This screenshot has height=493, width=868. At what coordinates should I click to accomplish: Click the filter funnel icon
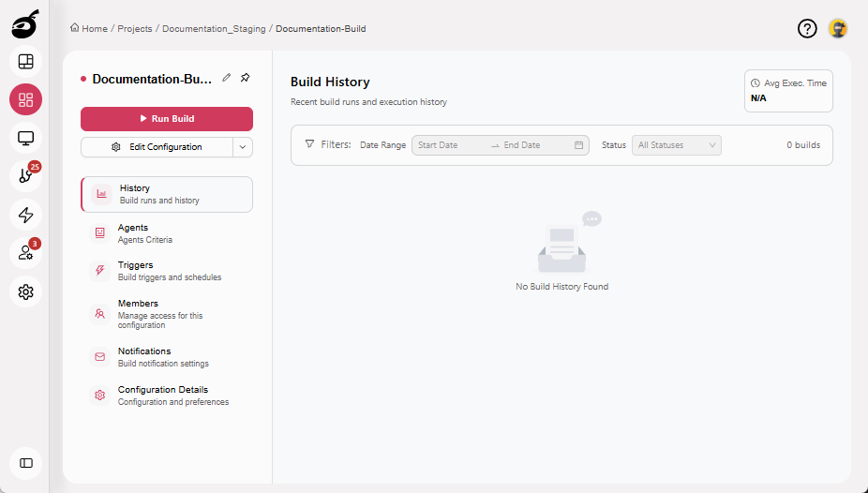310,143
